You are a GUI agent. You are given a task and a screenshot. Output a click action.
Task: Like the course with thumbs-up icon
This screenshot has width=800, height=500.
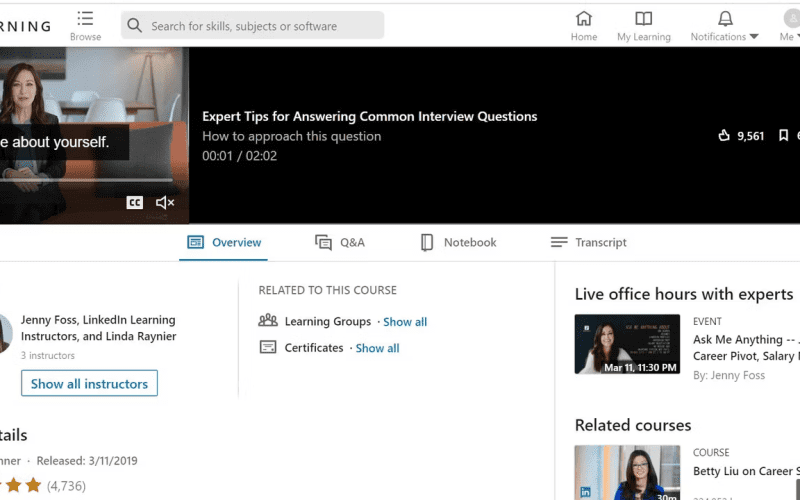tap(723, 135)
